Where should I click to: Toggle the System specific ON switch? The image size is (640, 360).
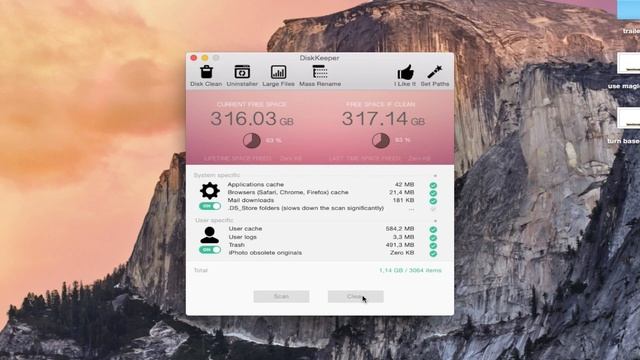(210, 206)
